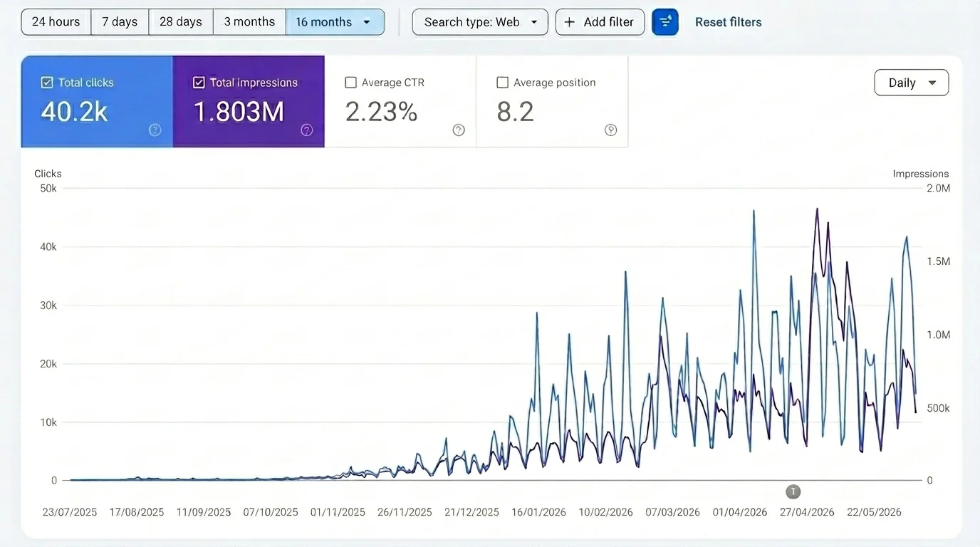Click the 2.23% average CTR value
980x547 pixels.
click(381, 112)
